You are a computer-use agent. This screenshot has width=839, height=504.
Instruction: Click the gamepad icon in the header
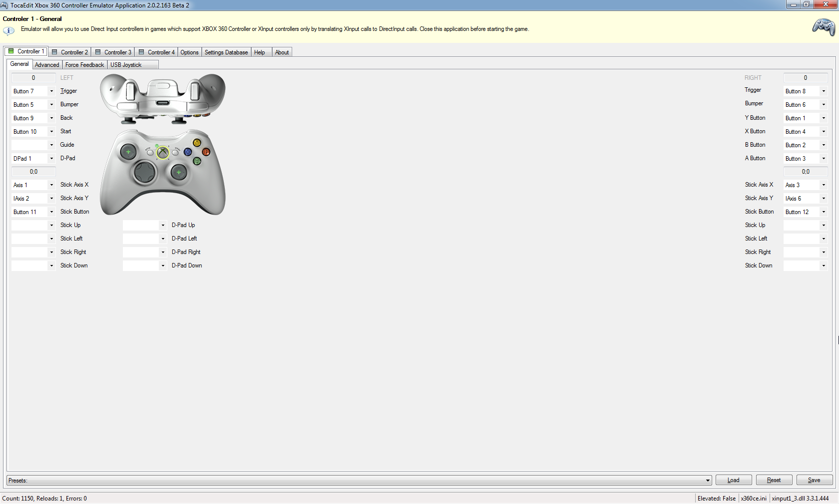point(823,27)
